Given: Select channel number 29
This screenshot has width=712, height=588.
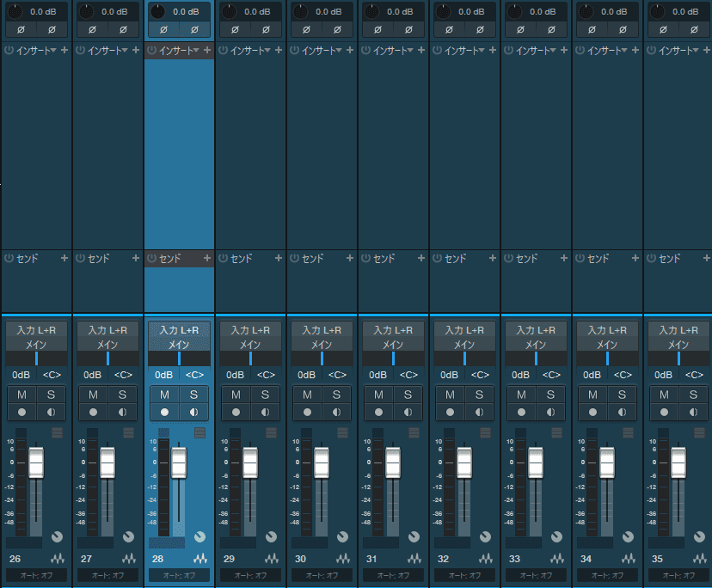Looking at the screenshot, I should pos(229,559).
